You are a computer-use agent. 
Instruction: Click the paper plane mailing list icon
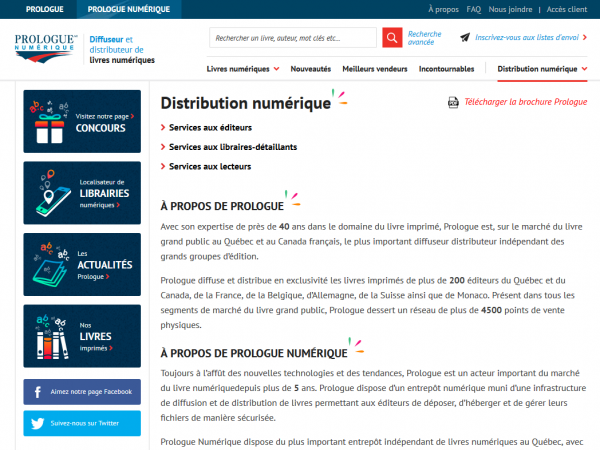(x=465, y=37)
